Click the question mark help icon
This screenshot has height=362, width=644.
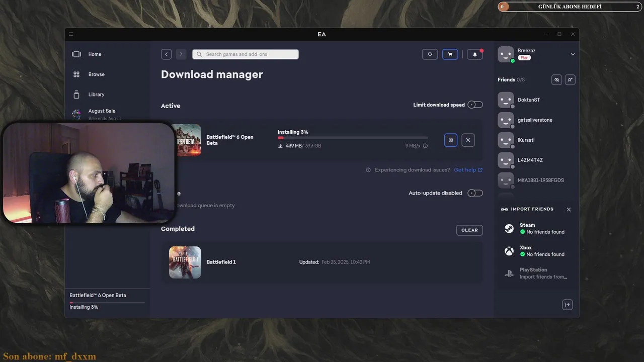coord(368,170)
